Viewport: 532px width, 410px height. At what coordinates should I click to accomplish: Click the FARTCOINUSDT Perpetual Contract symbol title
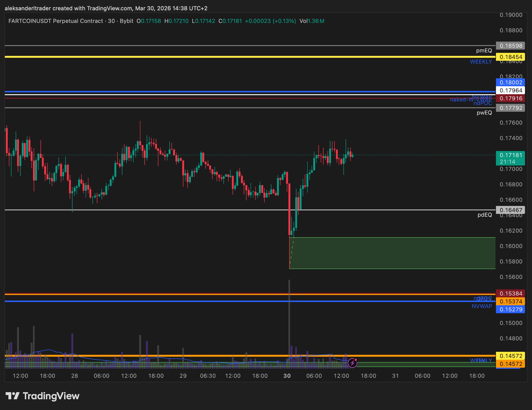point(56,21)
